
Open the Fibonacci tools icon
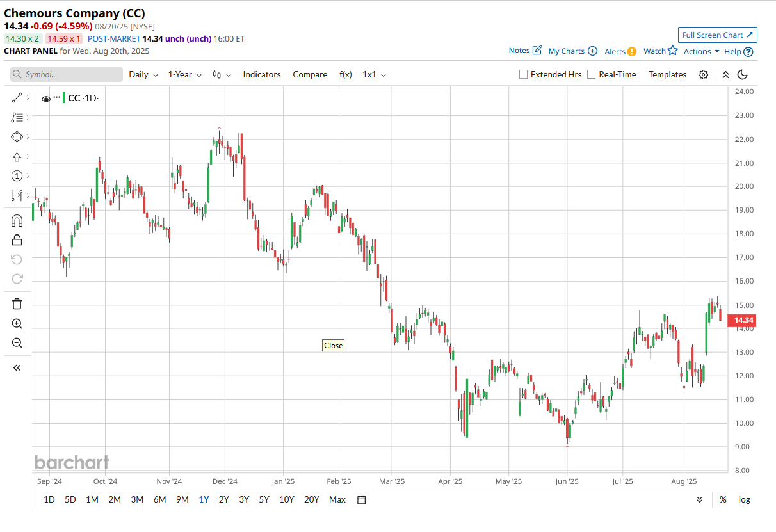(x=17, y=118)
